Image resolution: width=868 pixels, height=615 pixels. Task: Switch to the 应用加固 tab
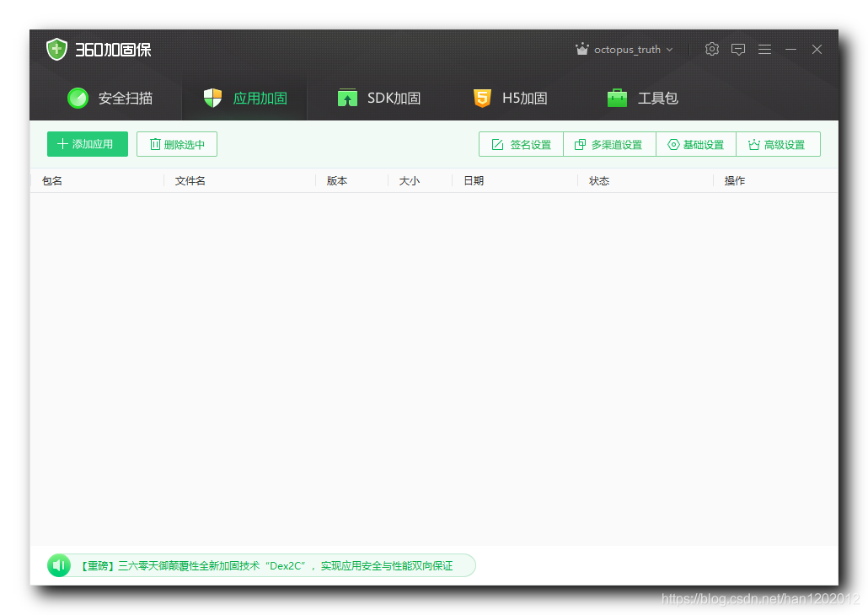[x=244, y=98]
